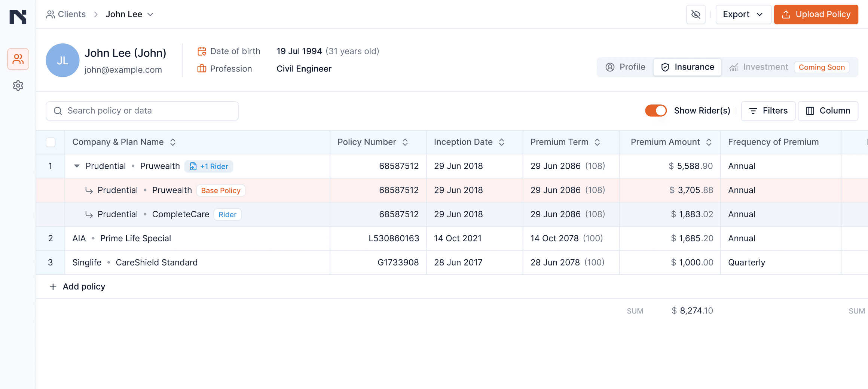Click the date of birth calendar icon

tap(202, 51)
